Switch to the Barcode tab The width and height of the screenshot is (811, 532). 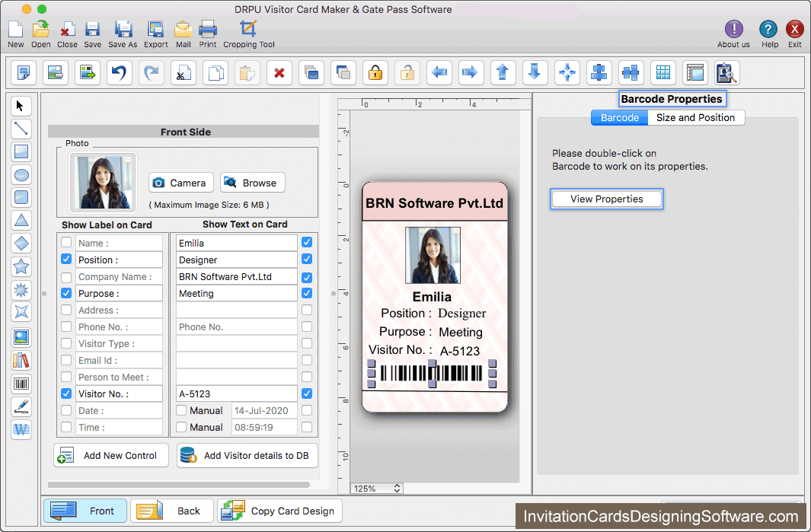[x=620, y=117]
